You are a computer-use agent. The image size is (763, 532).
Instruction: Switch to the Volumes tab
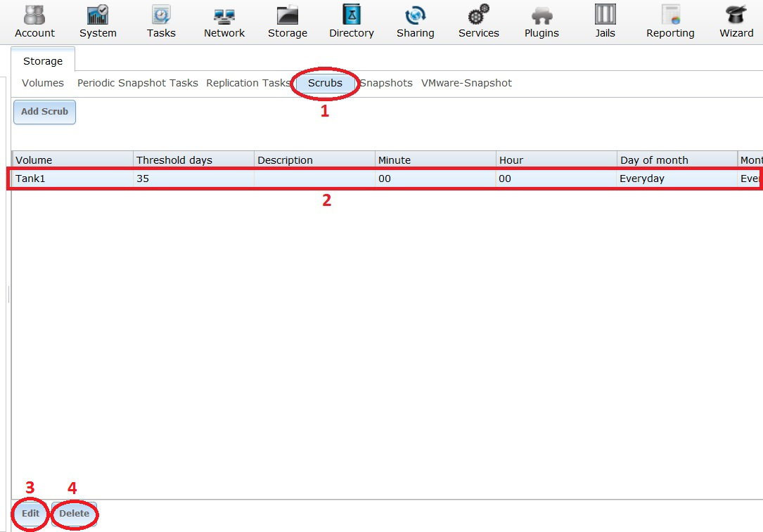point(43,83)
